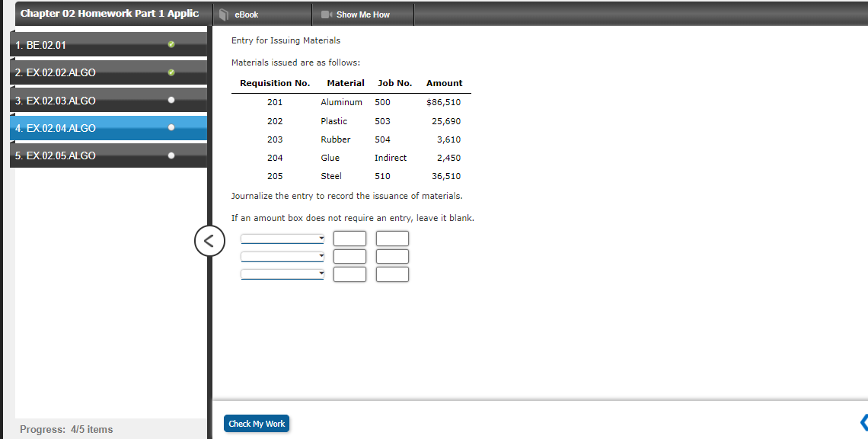Click the blue chevron at bottom right
The width and height of the screenshot is (868, 439).
click(863, 421)
